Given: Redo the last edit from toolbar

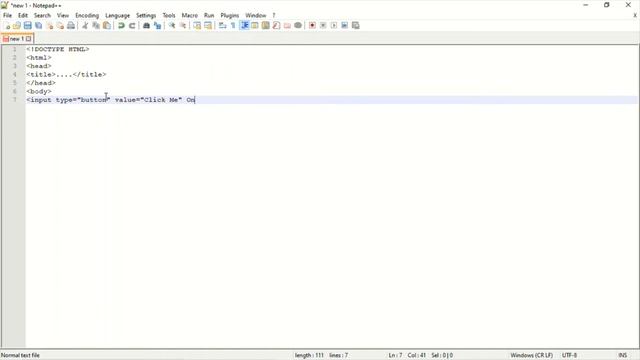Looking at the screenshot, I should (132, 26).
